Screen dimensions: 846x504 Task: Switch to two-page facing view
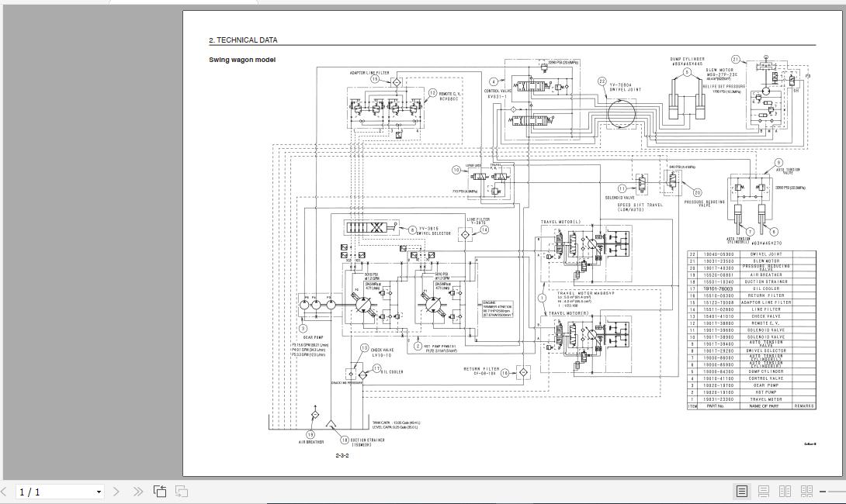785,491
